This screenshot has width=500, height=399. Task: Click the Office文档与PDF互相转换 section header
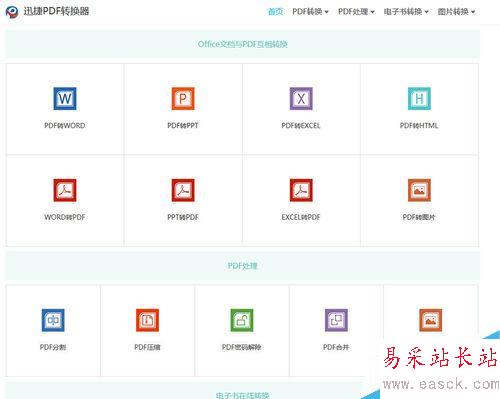(x=243, y=44)
